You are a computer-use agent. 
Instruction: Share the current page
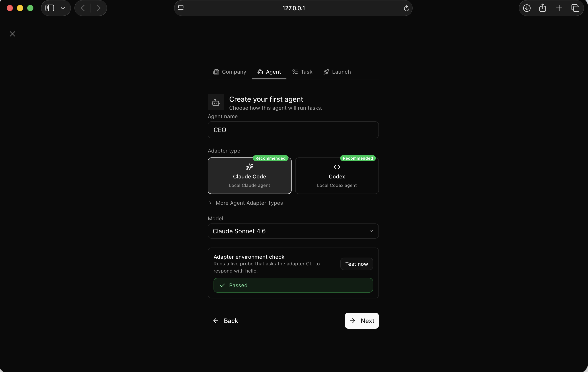coord(543,8)
